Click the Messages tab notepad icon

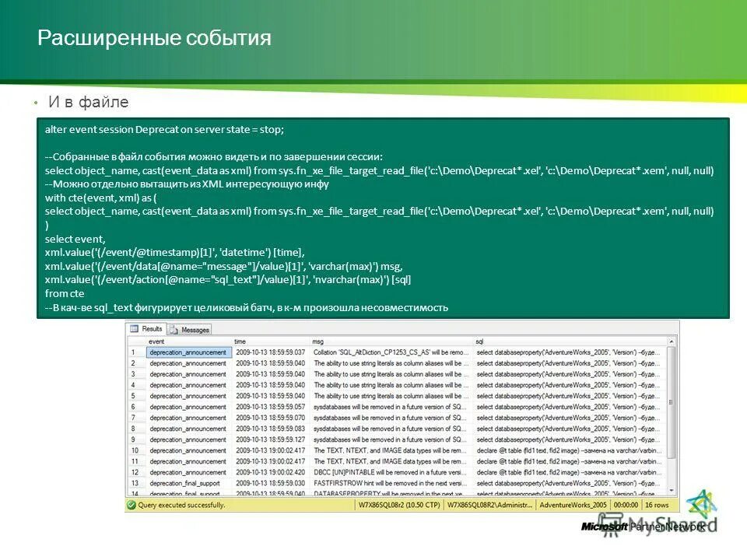click(173, 329)
